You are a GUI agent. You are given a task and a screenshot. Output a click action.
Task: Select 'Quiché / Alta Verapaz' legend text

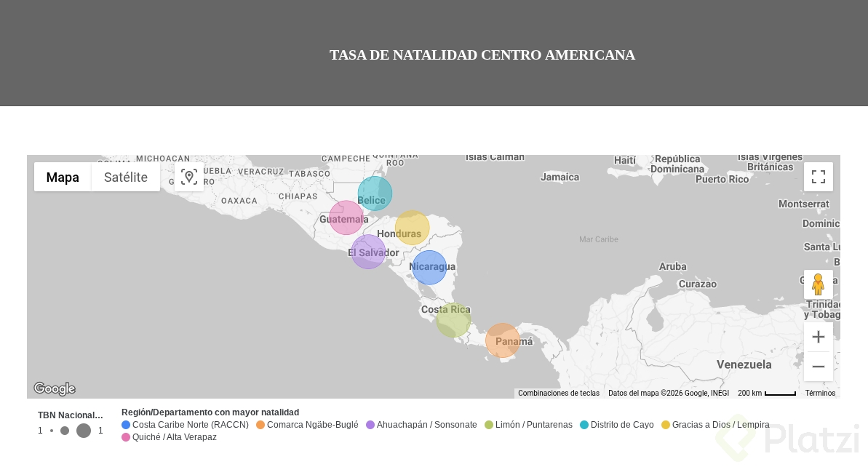(x=175, y=437)
